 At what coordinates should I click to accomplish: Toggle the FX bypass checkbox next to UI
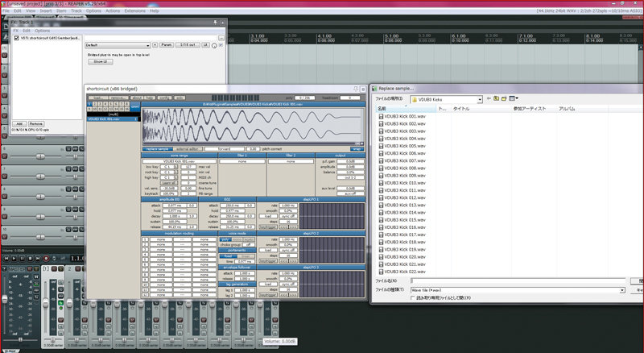pyautogui.click(x=219, y=45)
